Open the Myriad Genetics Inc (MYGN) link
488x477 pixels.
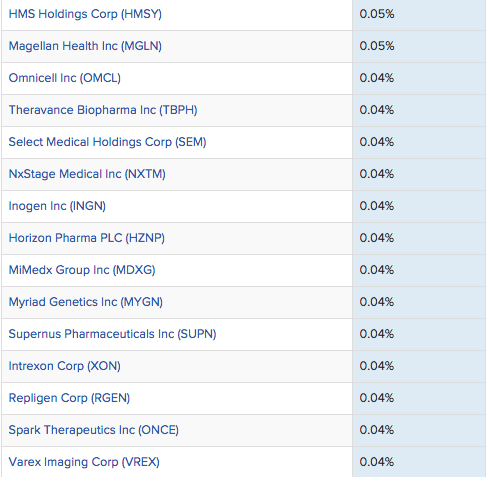pyautogui.click(x=86, y=302)
